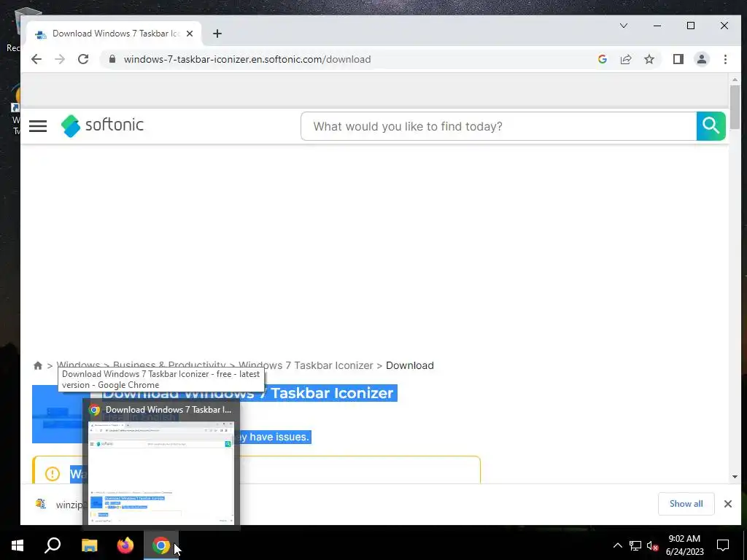
Task: Click the page scrollbar down arrow
Action: point(735,477)
